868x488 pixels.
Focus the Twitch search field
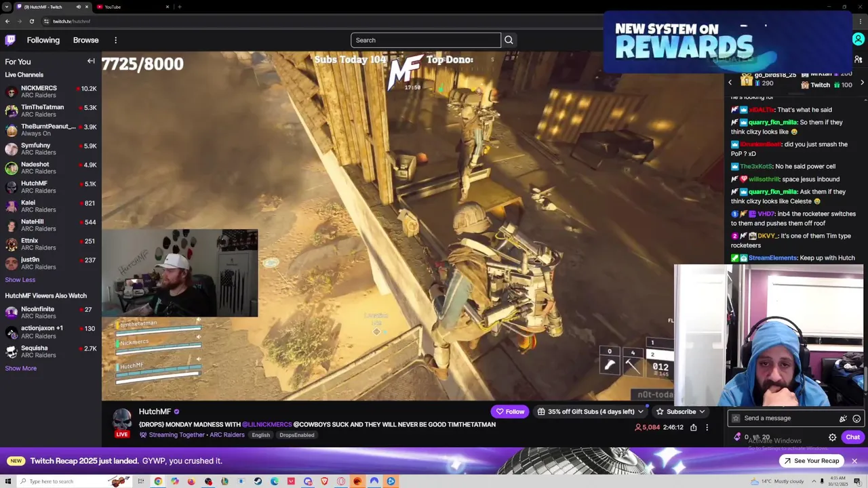[426, 40]
